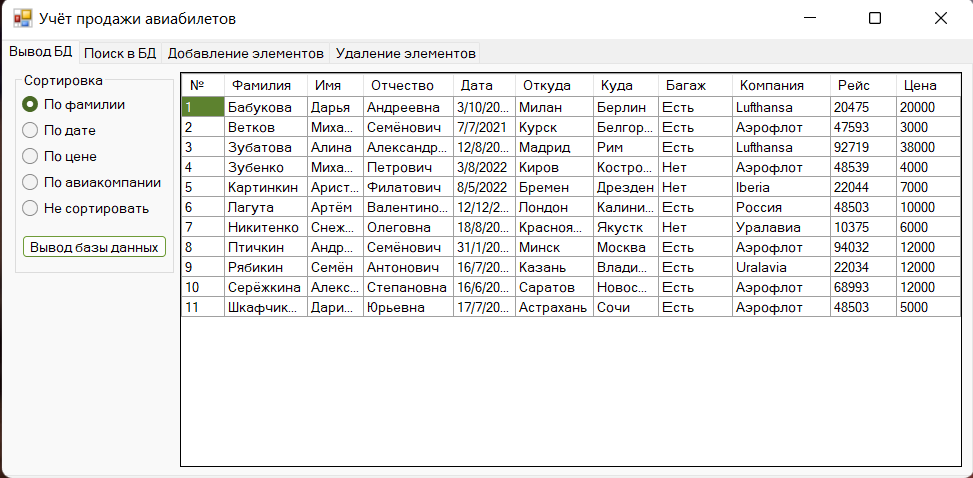Click the flight number 94032 cell

coord(863,247)
